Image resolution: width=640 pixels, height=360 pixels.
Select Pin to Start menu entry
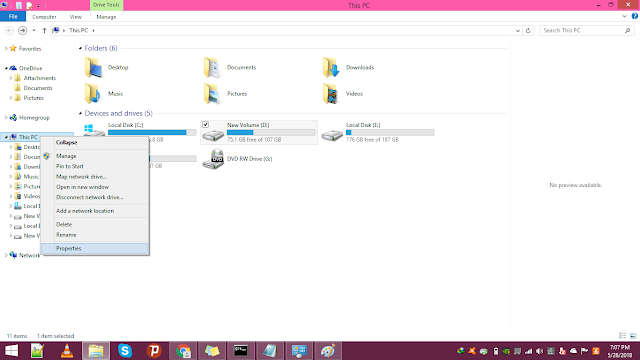tap(95, 167)
